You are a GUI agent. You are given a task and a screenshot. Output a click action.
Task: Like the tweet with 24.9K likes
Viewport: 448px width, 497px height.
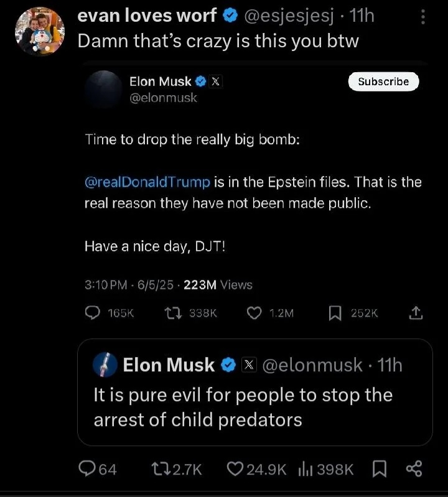pos(236,470)
